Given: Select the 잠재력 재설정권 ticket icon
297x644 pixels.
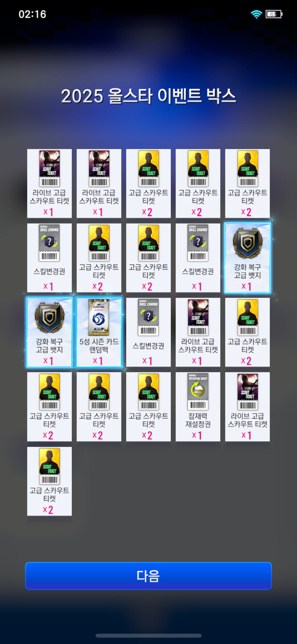Looking at the screenshot, I should pyautogui.click(x=198, y=392).
